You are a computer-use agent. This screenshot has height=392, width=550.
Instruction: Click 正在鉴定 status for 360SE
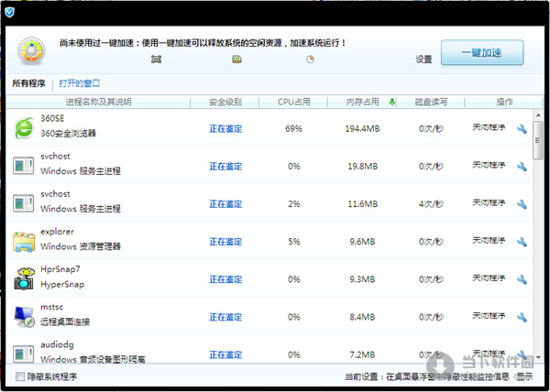click(x=225, y=128)
